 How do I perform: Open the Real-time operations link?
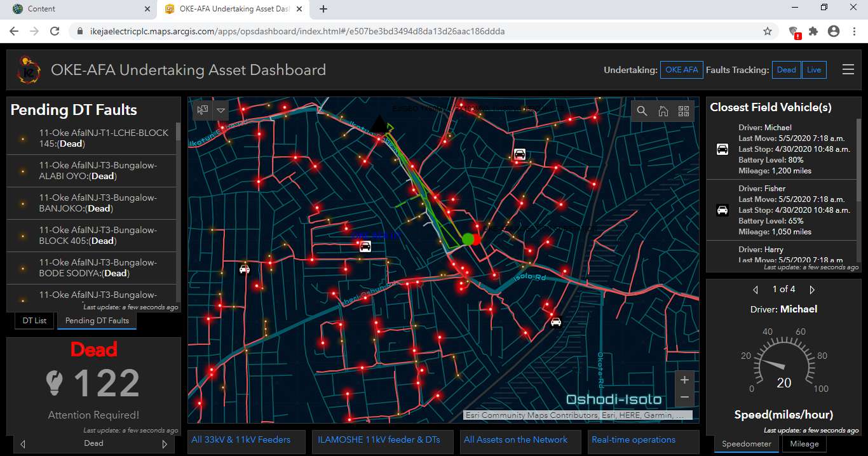pyautogui.click(x=633, y=439)
